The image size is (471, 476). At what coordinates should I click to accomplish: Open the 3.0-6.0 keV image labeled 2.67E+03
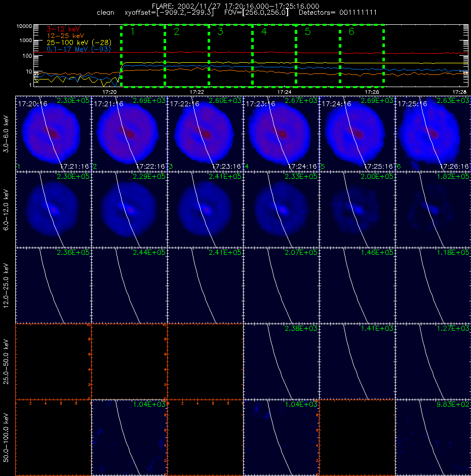pos(281,134)
